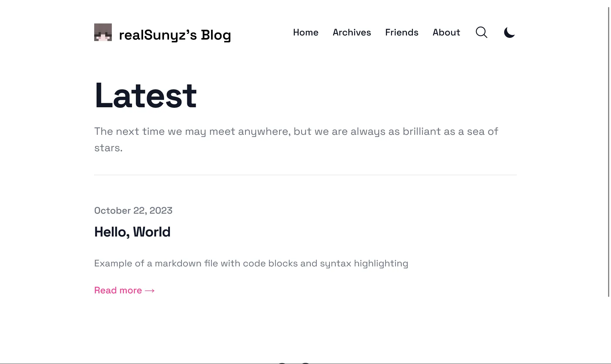Open the Hello, World post title
This screenshot has width=611, height=364.
click(x=132, y=232)
